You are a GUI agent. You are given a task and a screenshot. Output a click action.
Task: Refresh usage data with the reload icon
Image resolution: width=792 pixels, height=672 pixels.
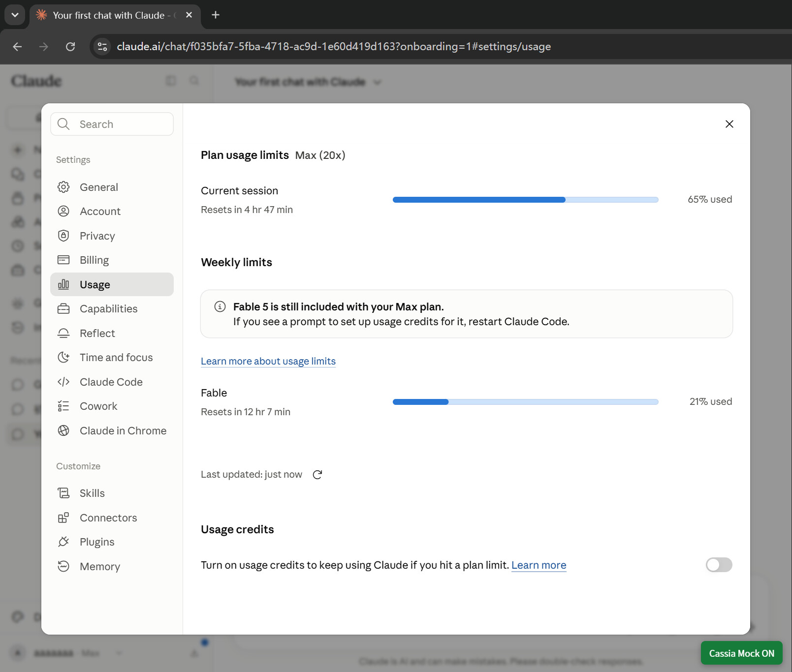317,474
